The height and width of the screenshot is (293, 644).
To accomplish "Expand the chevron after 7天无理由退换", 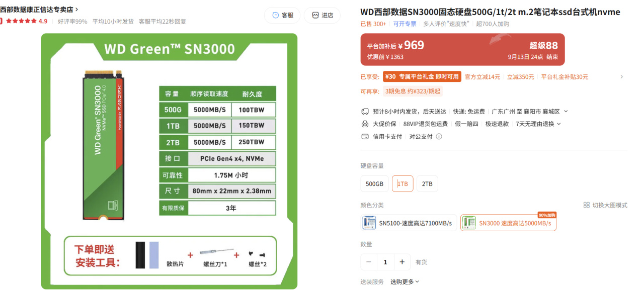I will coord(558,124).
